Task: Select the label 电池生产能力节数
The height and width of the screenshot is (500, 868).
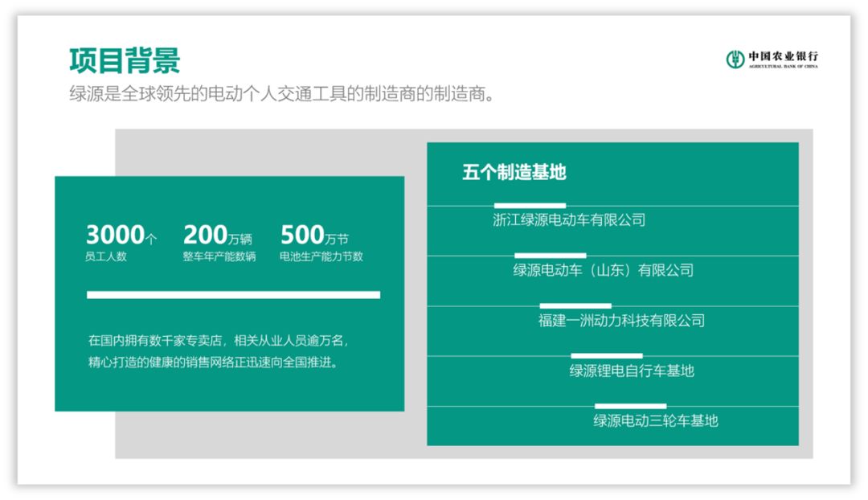Action: click(x=321, y=256)
